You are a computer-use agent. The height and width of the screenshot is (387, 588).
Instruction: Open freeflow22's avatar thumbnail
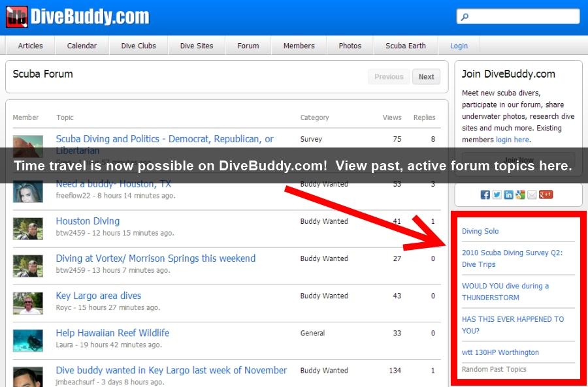pyautogui.click(x=27, y=191)
